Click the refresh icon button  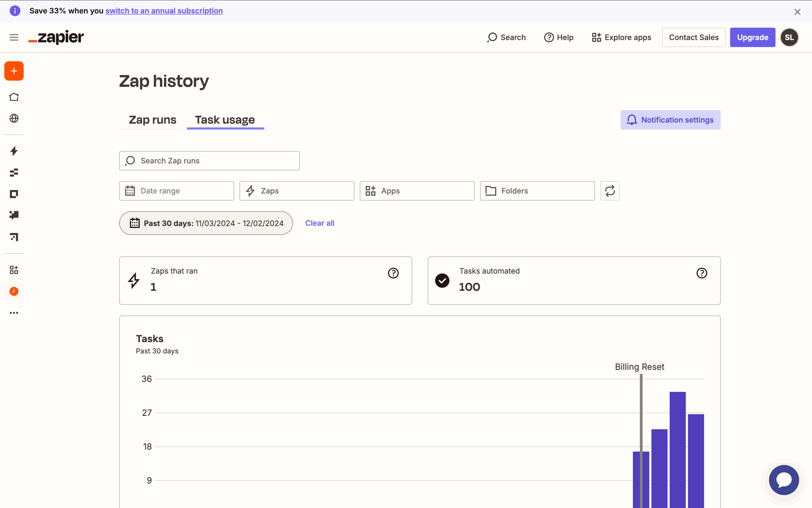tap(610, 191)
